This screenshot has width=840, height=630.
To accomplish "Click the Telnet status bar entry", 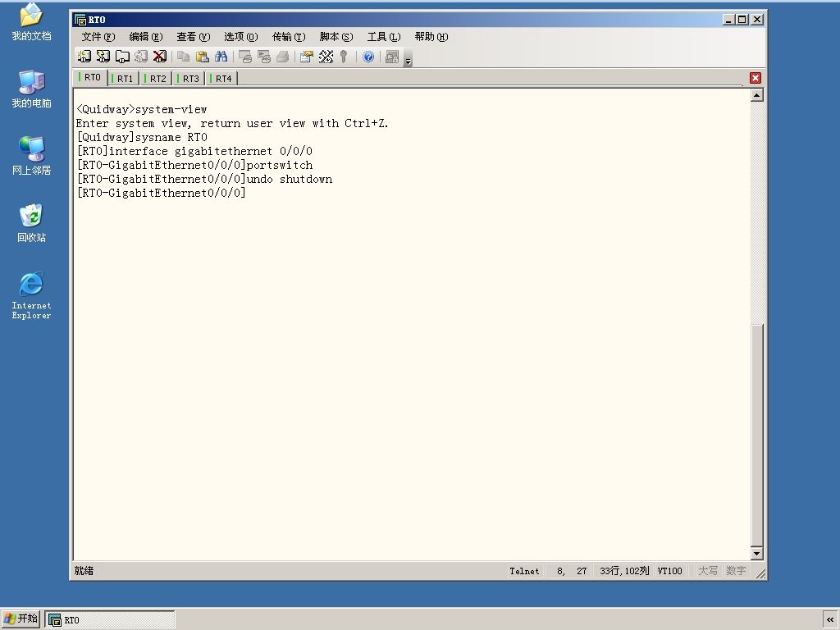I will [524, 571].
